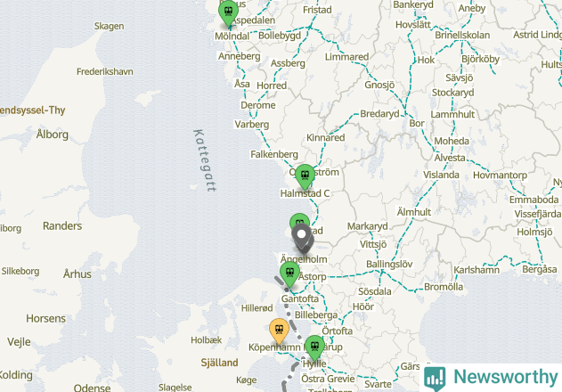
Task: Open the Newsworthy logo link
Action: point(491,377)
